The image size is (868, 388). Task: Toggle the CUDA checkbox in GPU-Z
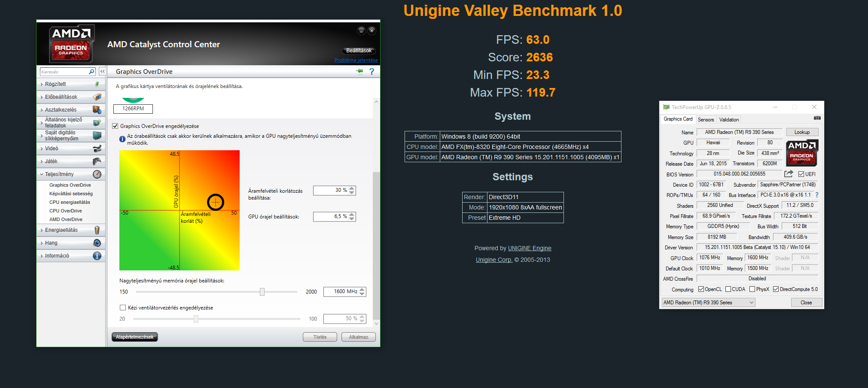point(728,289)
